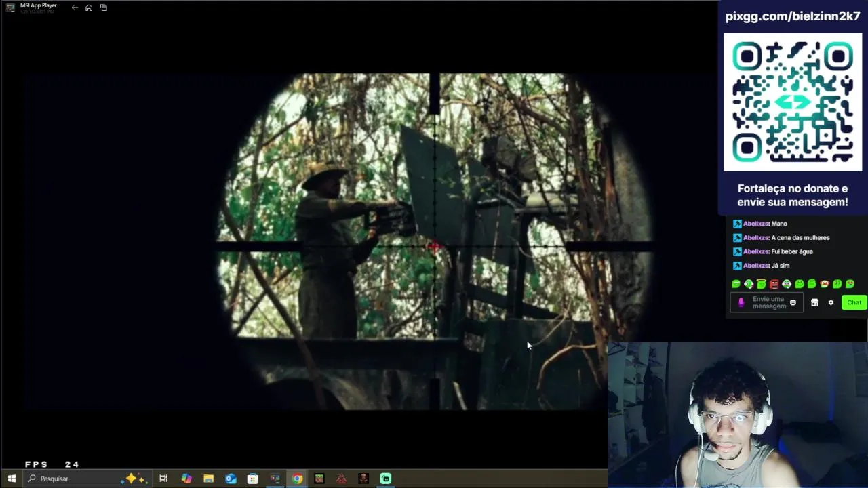Open the emoji picker smiley in chat
868x488 pixels.
tap(793, 302)
